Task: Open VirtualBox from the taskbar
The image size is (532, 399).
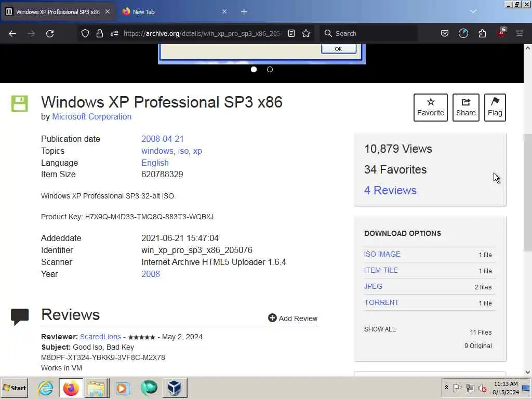Action: [175, 388]
